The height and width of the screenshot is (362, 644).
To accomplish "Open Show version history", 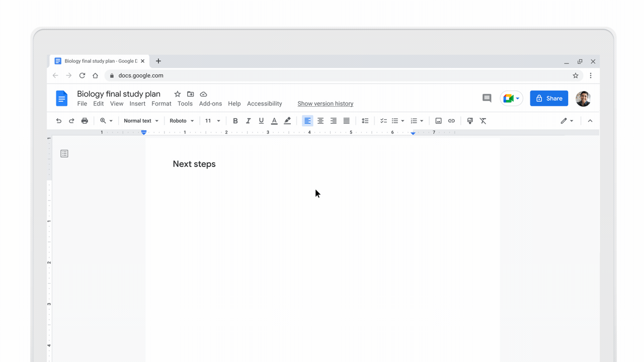I will (325, 104).
